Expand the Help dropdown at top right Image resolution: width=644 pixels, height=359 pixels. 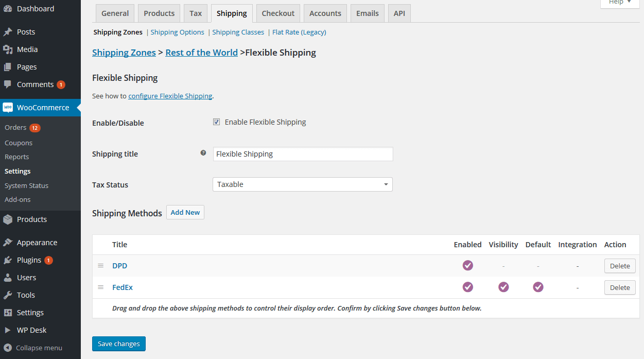coord(620,3)
